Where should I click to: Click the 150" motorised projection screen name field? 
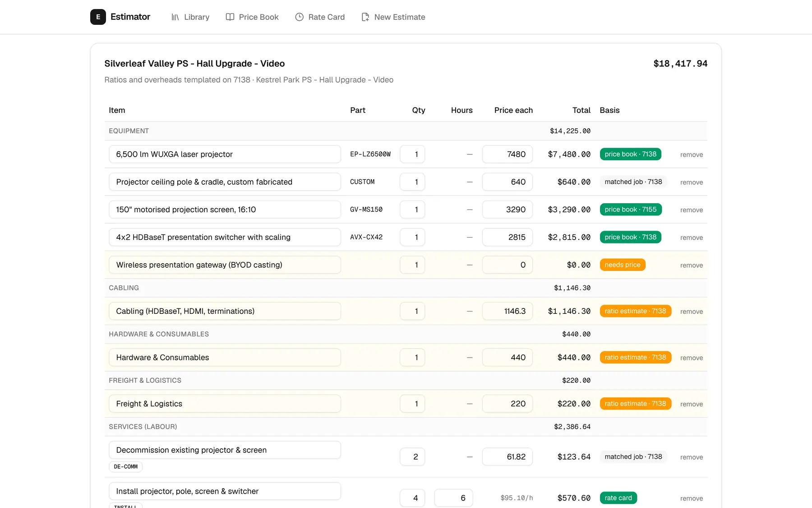point(225,210)
